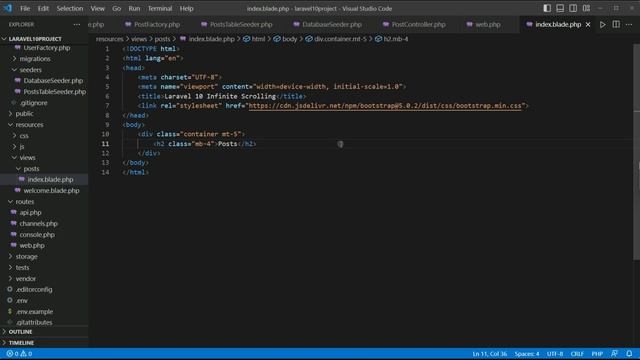Collapse LARAVEL10PROJECT root folder
Image resolution: width=640 pixels, height=360 pixels.
(x=35, y=39)
